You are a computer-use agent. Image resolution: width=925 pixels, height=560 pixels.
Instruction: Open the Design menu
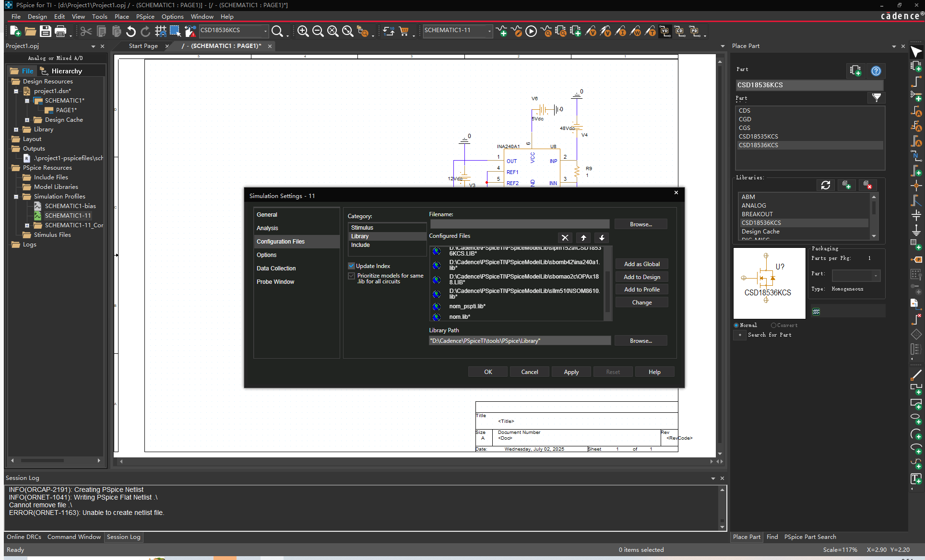(x=37, y=16)
